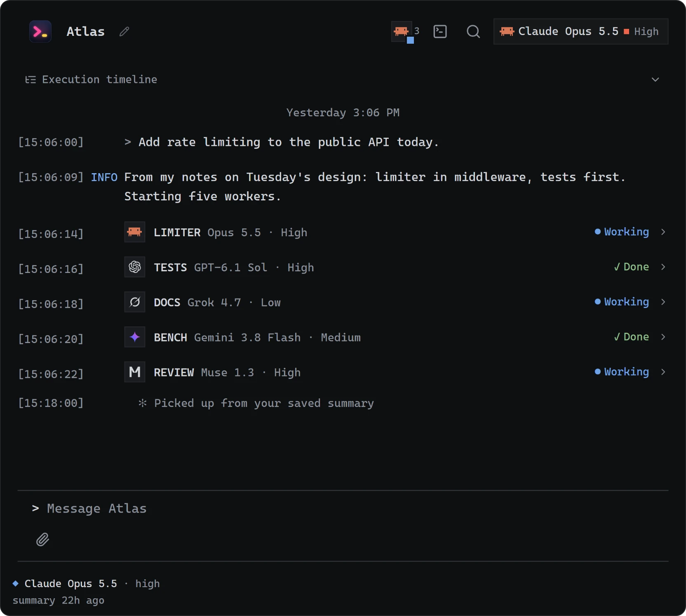Click the REVIEW worker's Muse icon
The width and height of the screenshot is (686, 616).
pos(135,372)
